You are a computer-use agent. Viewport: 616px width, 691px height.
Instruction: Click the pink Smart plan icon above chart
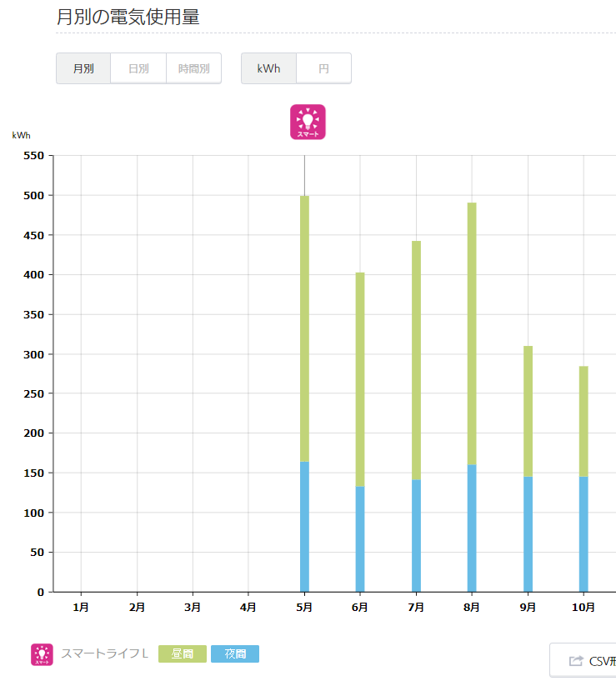click(308, 122)
